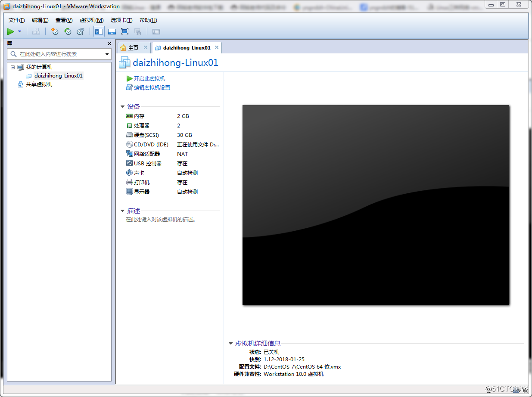Collapse the 虚拟机详细信息 section

point(231,344)
